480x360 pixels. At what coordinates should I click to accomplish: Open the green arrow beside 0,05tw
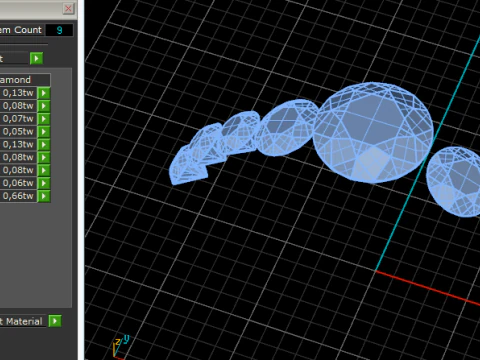coord(44,132)
